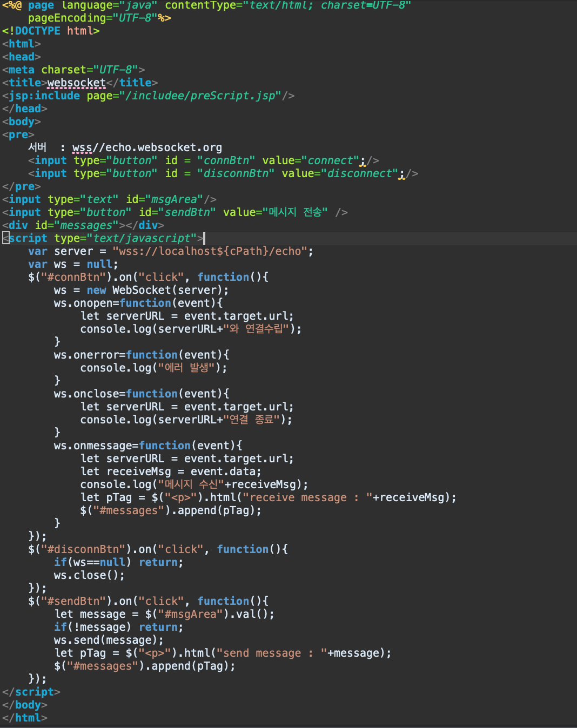Click the opening <pre> tag
The image size is (577, 728).
click(18, 134)
